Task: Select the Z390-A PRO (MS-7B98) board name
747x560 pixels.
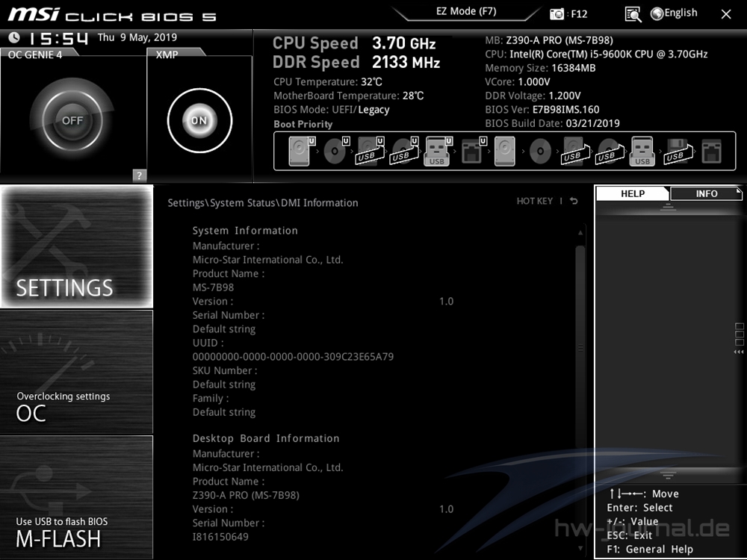Action: tap(246, 495)
